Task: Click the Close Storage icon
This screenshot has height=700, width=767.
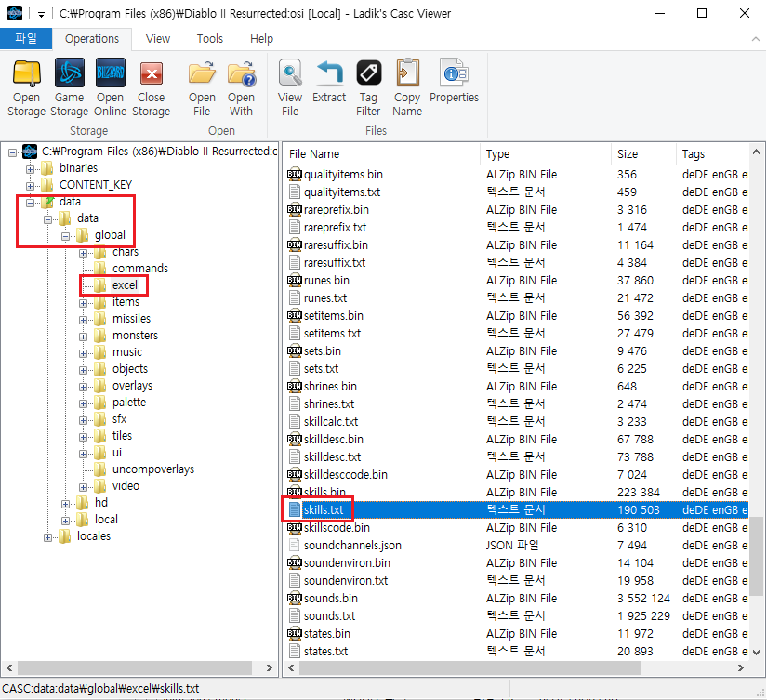Action: 152,73
